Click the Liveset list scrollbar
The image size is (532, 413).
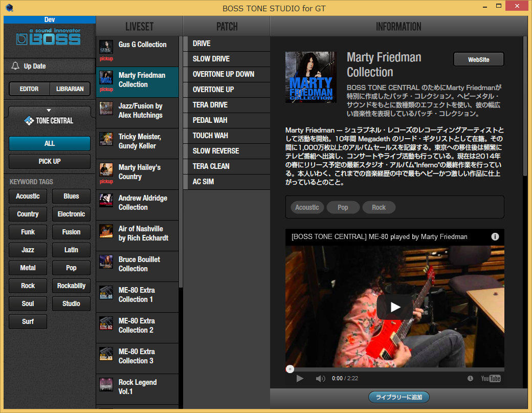pyautogui.click(x=181, y=162)
